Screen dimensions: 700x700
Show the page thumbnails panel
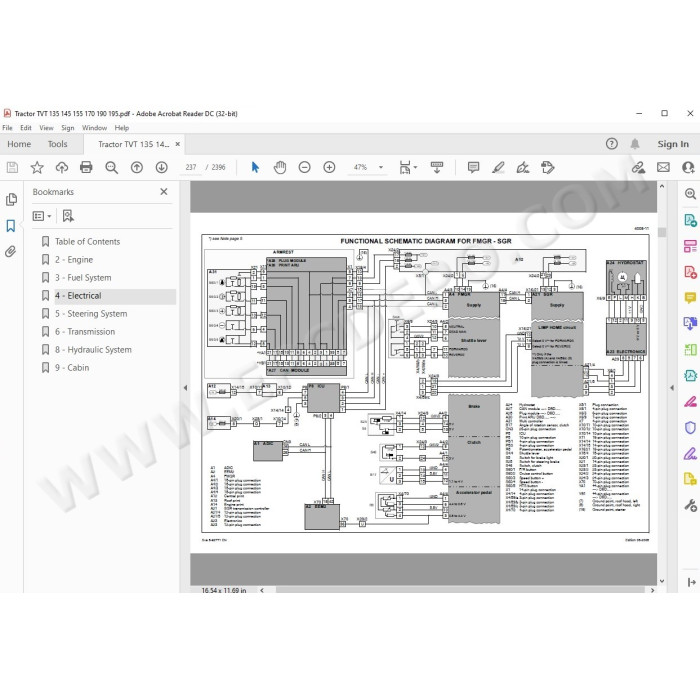tap(11, 200)
